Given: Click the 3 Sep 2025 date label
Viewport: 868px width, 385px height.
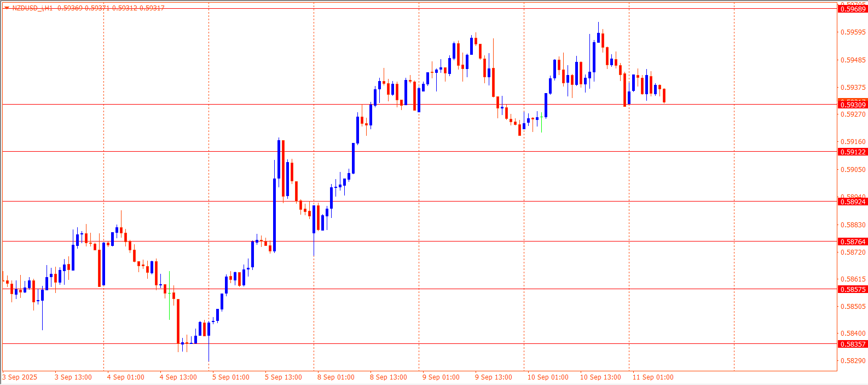Looking at the screenshot, I should pos(20,377).
